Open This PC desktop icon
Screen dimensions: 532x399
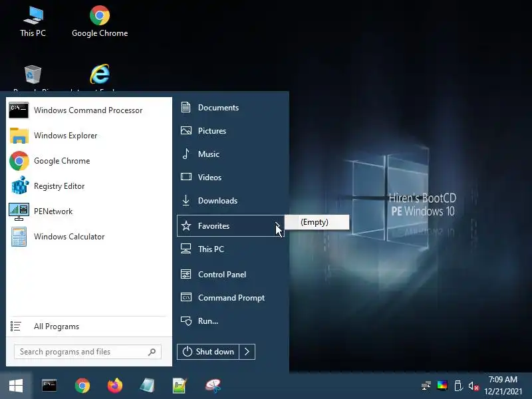pyautogui.click(x=33, y=22)
